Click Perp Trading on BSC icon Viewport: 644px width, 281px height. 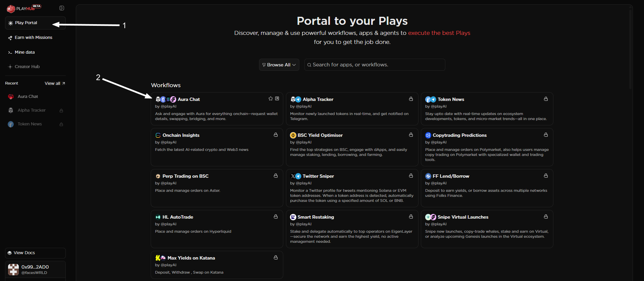158,176
